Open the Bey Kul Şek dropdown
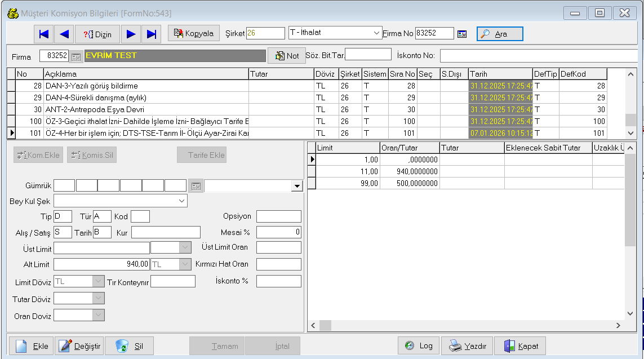Viewport: 644px width, 359px height. 182,201
